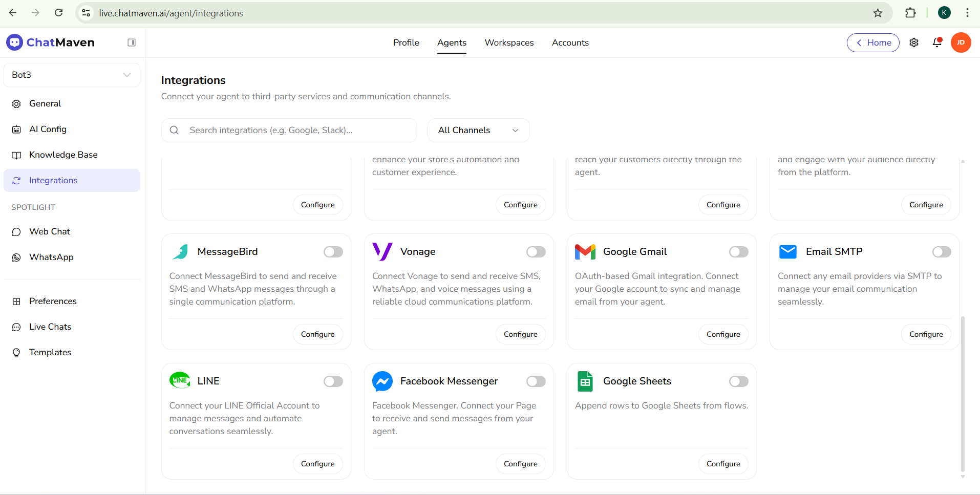Screen dimensions: 980x495
Task: Bookmark this page with star icon
Action: coord(878,13)
